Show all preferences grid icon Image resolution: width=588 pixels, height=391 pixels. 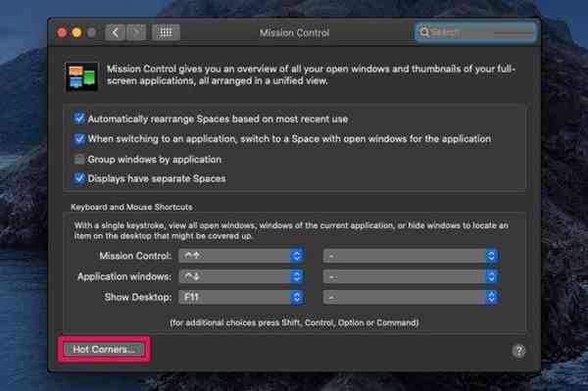point(166,32)
